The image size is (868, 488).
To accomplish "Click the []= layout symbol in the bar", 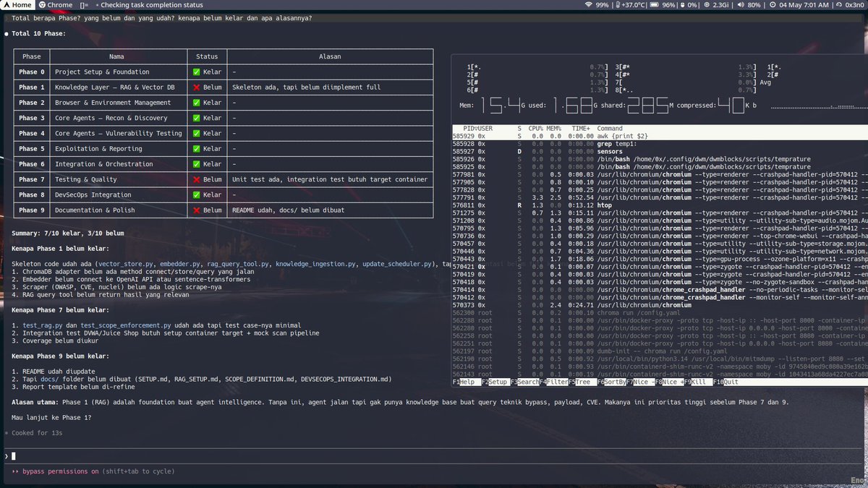I will pyautogui.click(x=84, y=4).
